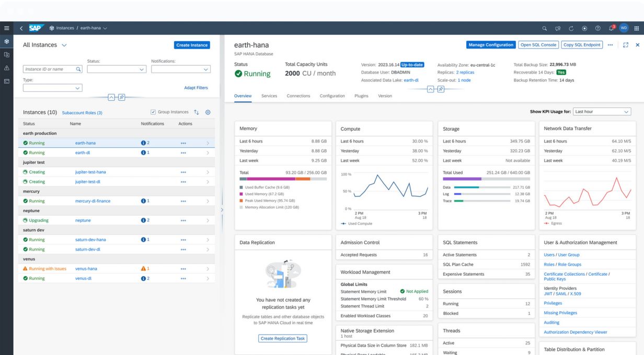This screenshot has height=355, width=644.
Task: Toggle the pin for the earth-hana header
Action: point(441,89)
